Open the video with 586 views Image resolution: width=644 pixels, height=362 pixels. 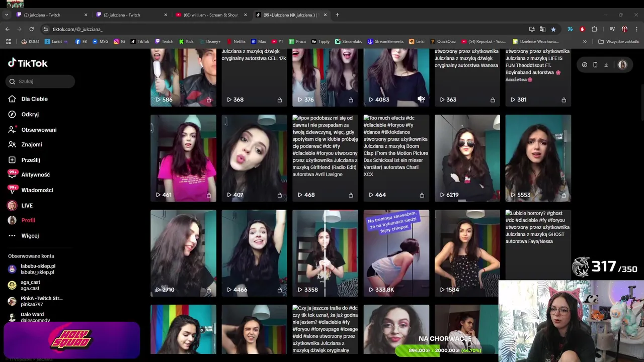click(183, 77)
